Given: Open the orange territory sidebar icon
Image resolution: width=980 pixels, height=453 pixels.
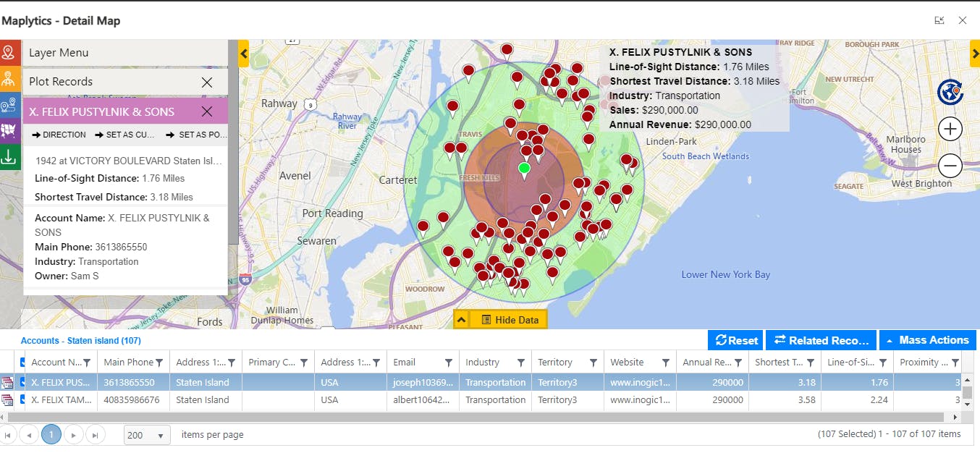Looking at the screenshot, I should coord(9,78).
